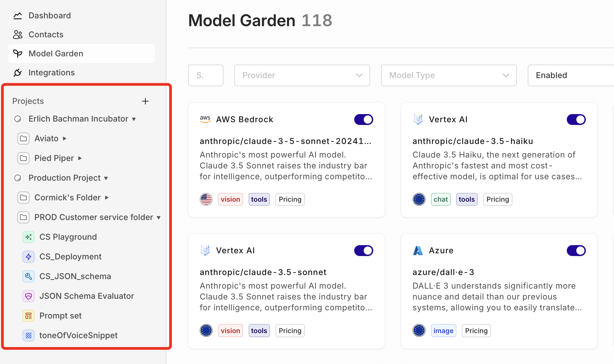Click the CS_JSON_schema wrench icon
This screenshot has width=614, height=364.
tap(29, 276)
